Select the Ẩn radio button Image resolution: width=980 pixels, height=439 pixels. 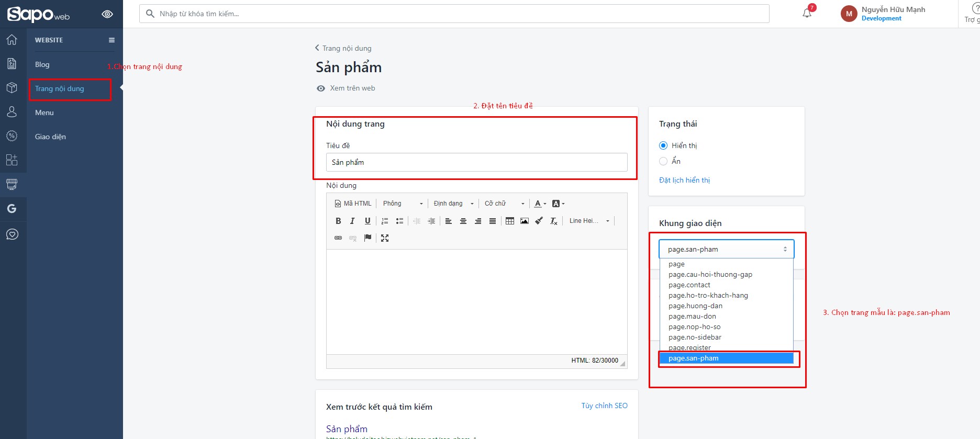tap(663, 161)
